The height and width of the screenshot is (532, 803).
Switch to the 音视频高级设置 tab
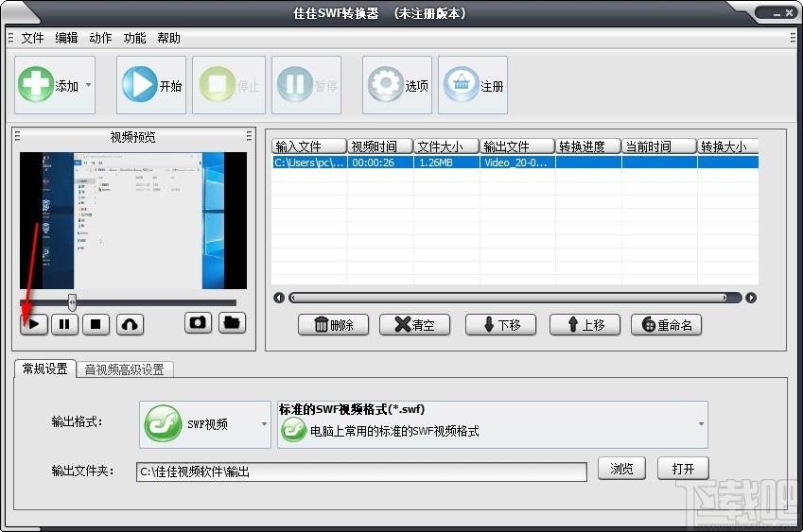(x=125, y=369)
